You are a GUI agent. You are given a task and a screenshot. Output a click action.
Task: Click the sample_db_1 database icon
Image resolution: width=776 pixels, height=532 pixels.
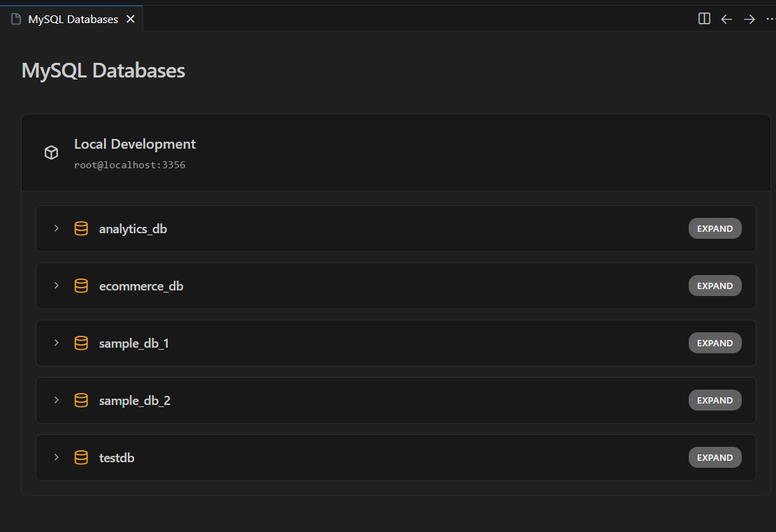(81, 343)
